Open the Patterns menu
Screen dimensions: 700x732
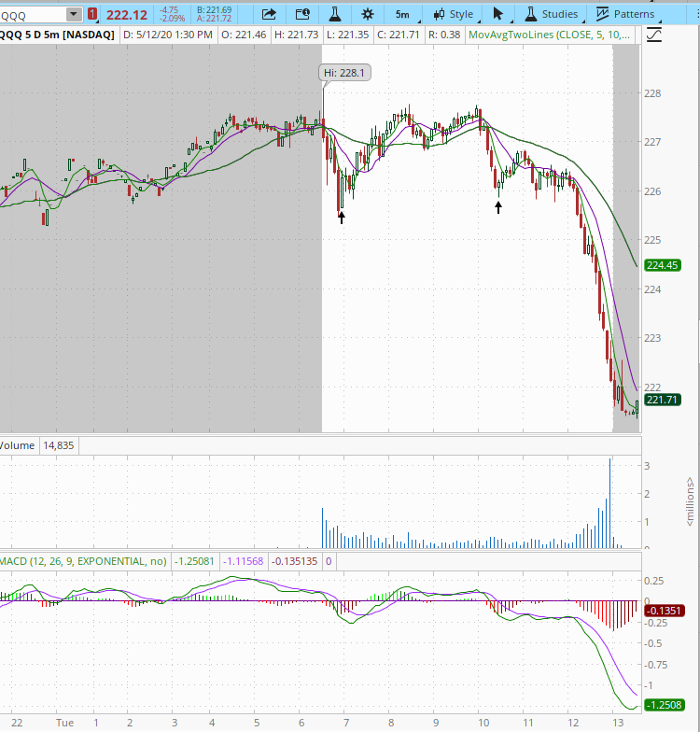pos(625,14)
